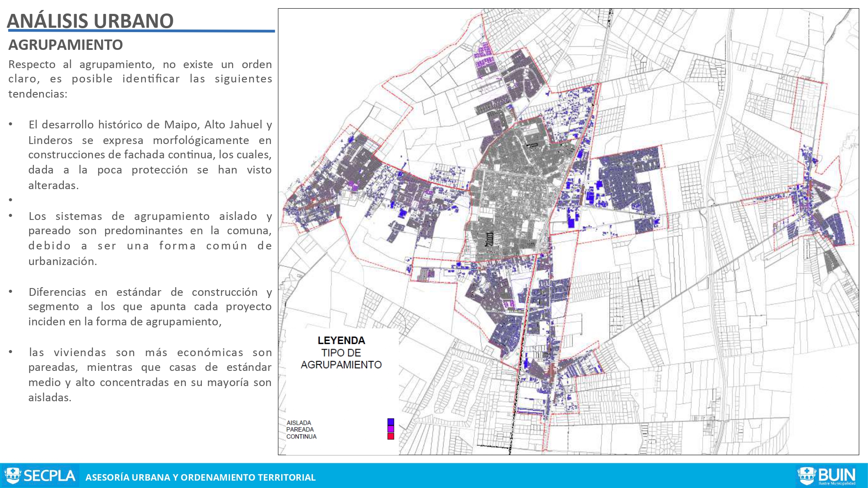Click the magenta PAREADA color swatch
Screen dimensions: 868x488
coord(391,429)
